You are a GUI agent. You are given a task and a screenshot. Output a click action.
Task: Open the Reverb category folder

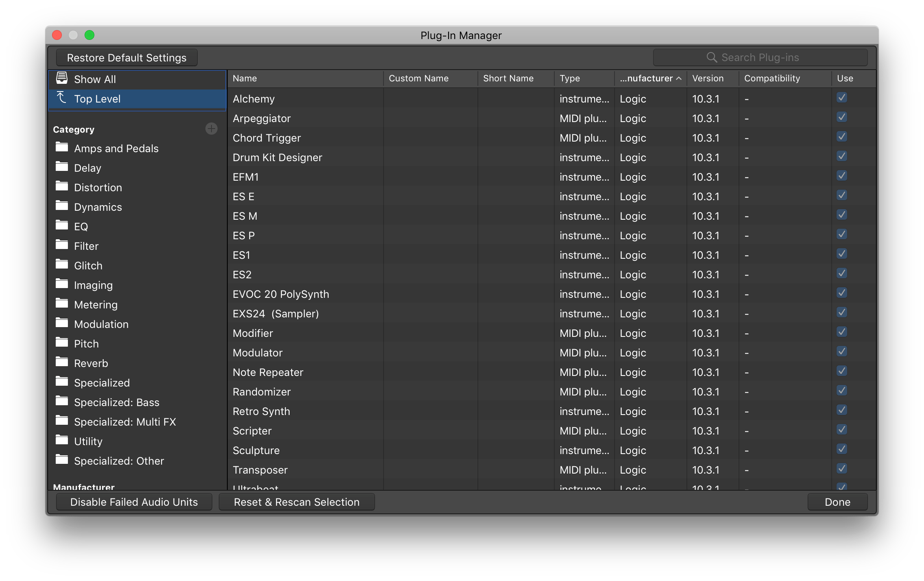(x=91, y=363)
